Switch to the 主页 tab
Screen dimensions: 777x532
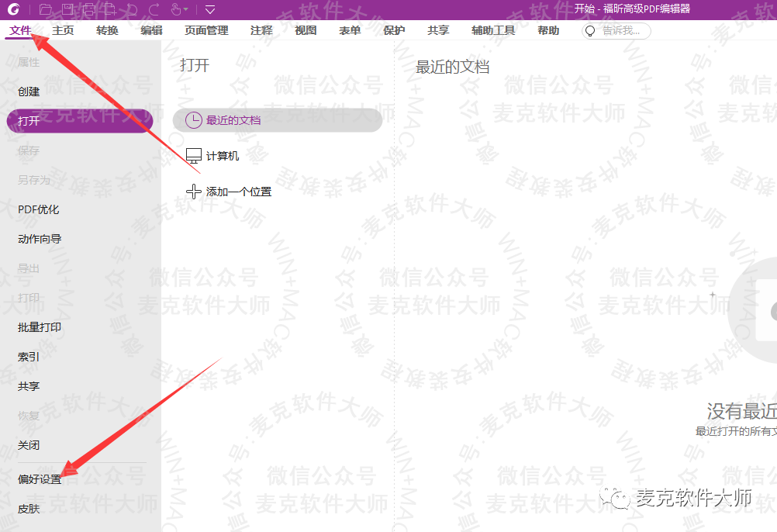[63, 30]
